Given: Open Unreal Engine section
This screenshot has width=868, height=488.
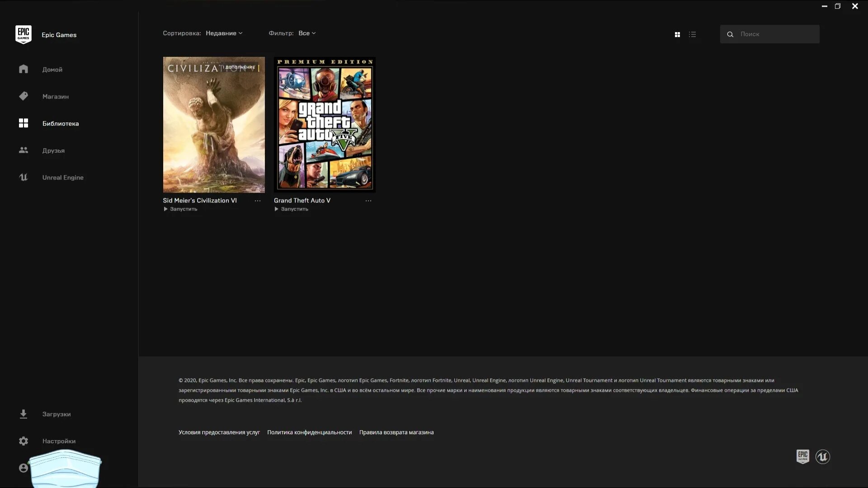Looking at the screenshot, I should (x=63, y=178).
